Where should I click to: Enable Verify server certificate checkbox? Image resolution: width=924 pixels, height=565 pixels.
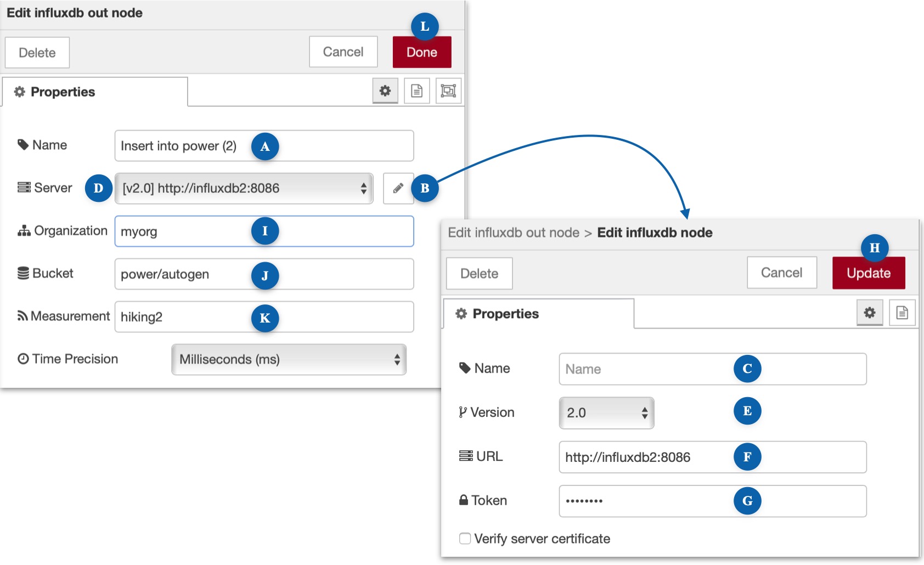[x=465, y=539]
